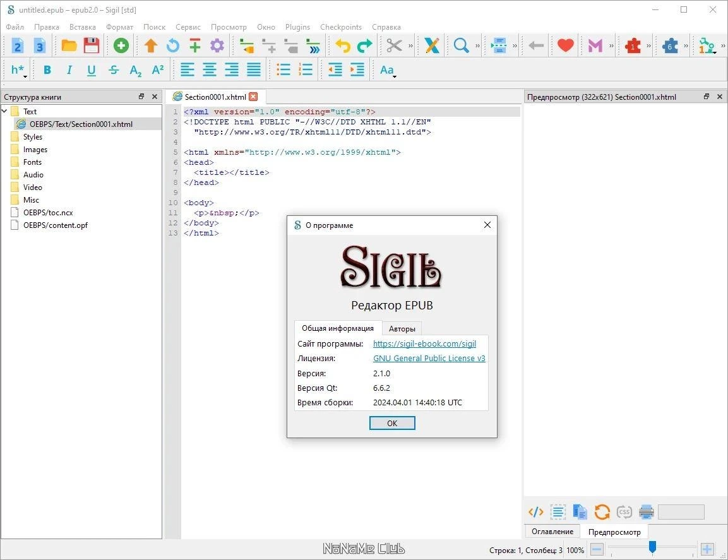Image resolution: width=728 pixels, height=560 pixels.
Task: Undo with the yellow arrow icon
Action: pyautogui.click(x=343, y=45)
